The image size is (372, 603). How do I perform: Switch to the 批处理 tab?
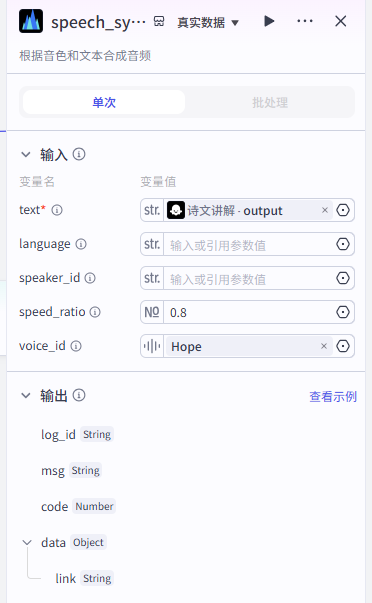click(270, 102)
